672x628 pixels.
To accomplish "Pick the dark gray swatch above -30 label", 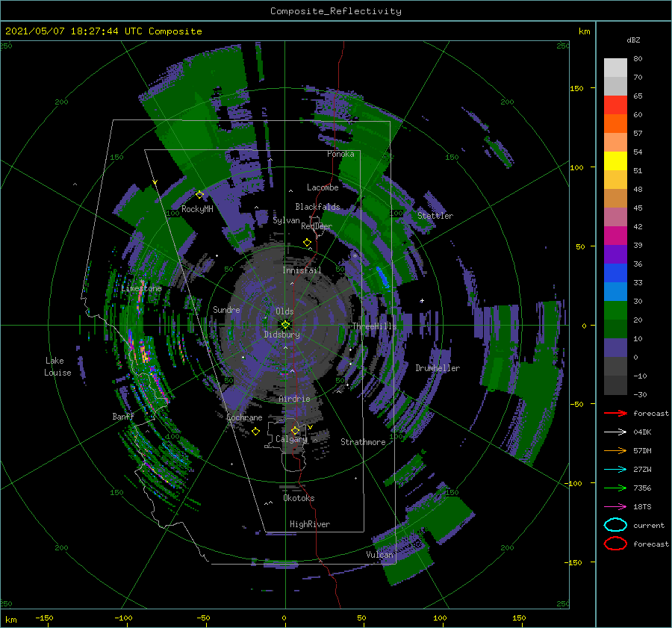I will pos(615,385).
